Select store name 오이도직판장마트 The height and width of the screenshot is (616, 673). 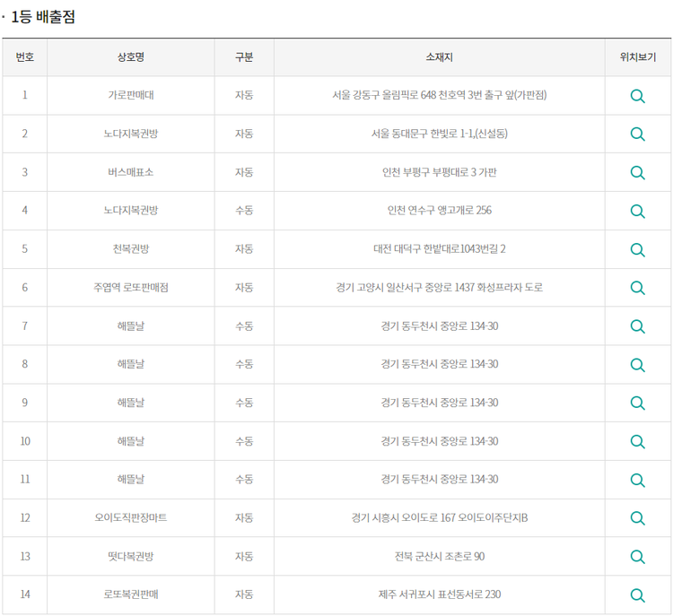click(x=131, y=517)
